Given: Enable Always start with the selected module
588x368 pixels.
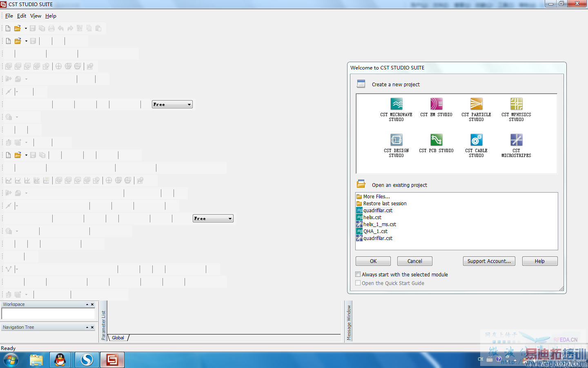Looking at the screenshot, I should [358, 274].
